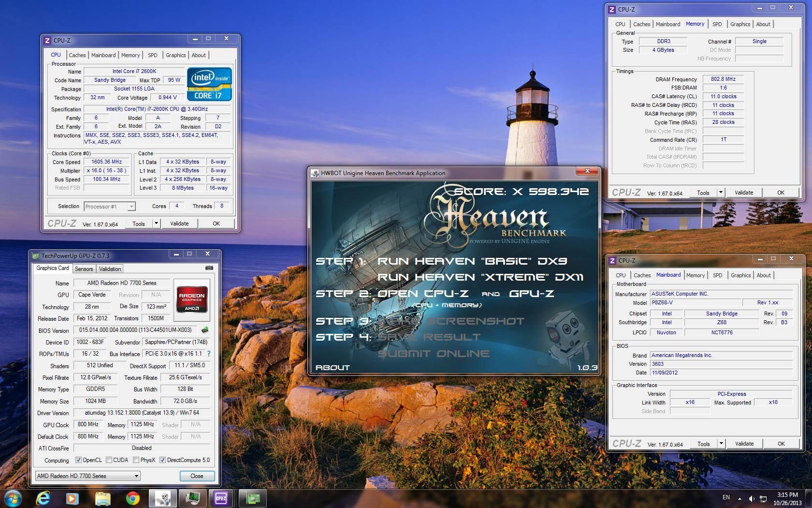Switch to CPU-Z on the taskbar

(x=221, y=498)
